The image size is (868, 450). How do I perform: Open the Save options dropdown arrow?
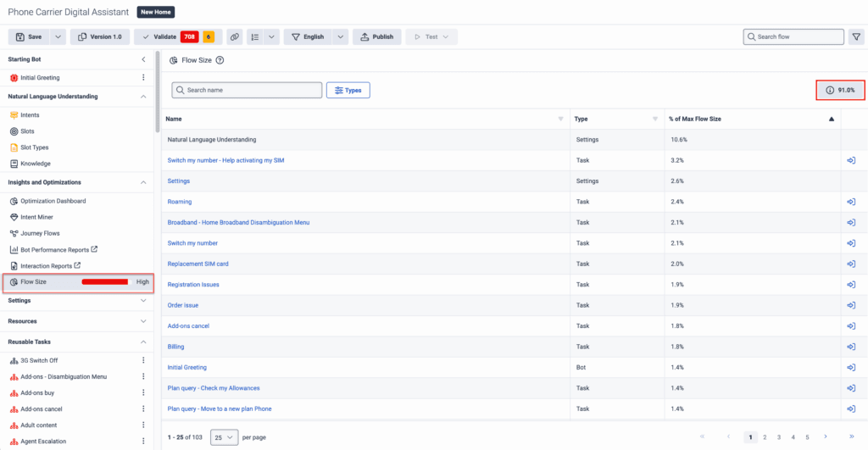click(58, 37)
